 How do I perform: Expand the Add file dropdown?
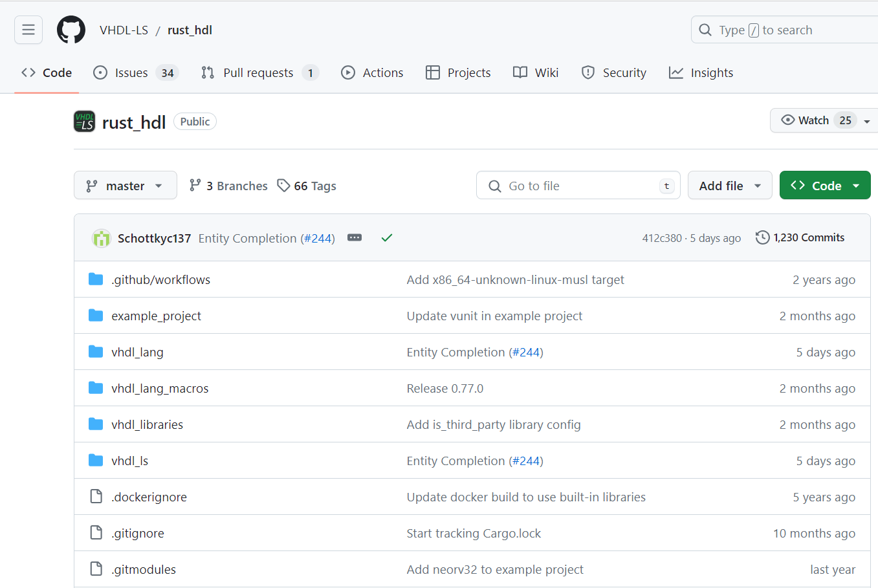pos(730,186)
